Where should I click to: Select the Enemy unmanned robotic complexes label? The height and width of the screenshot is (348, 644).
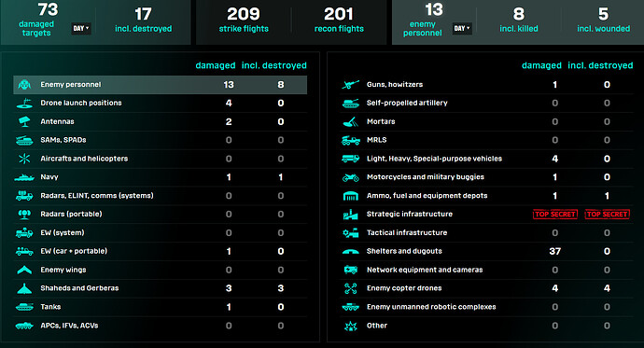pyautogui.click(x=431, y=307)
